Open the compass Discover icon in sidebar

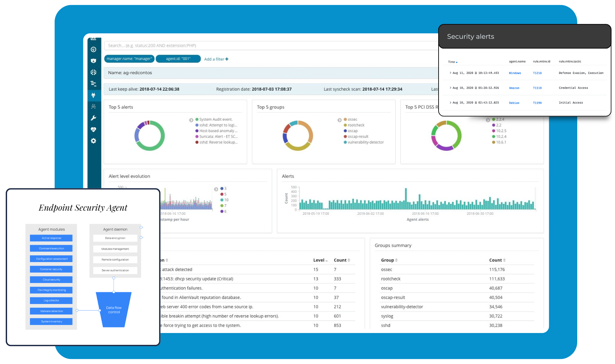(x=93, y=50)
